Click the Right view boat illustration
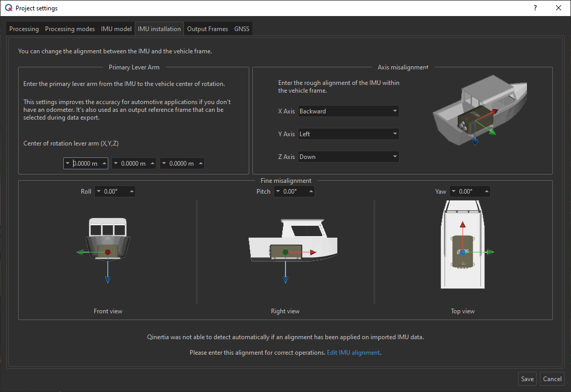The width and height of the screenshot is (571, 392). click(293, 251)
